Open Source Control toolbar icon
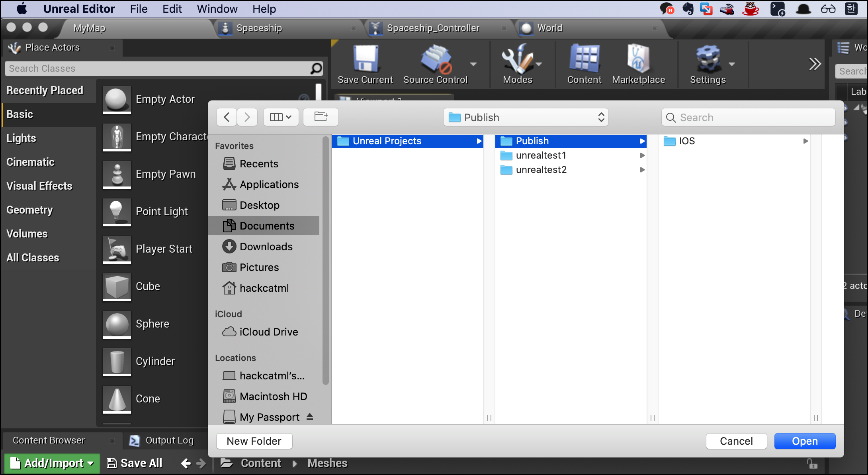 coord(436,60)
